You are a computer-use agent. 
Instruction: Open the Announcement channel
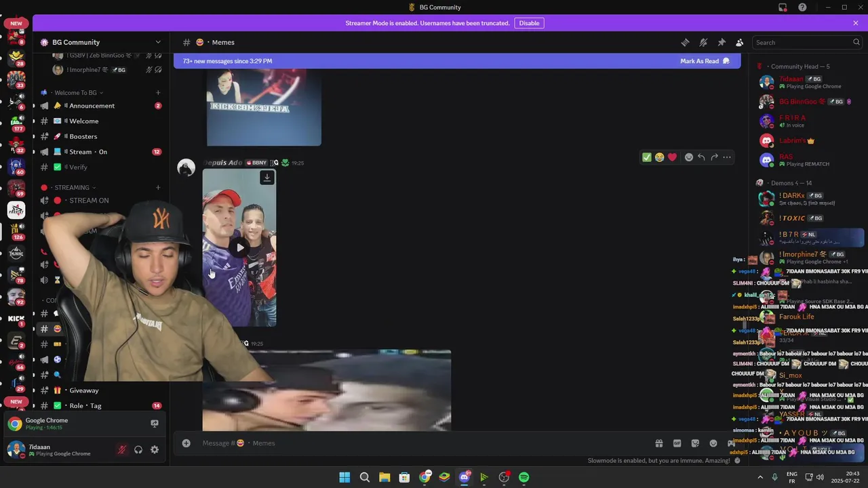(x=102, y=106)
